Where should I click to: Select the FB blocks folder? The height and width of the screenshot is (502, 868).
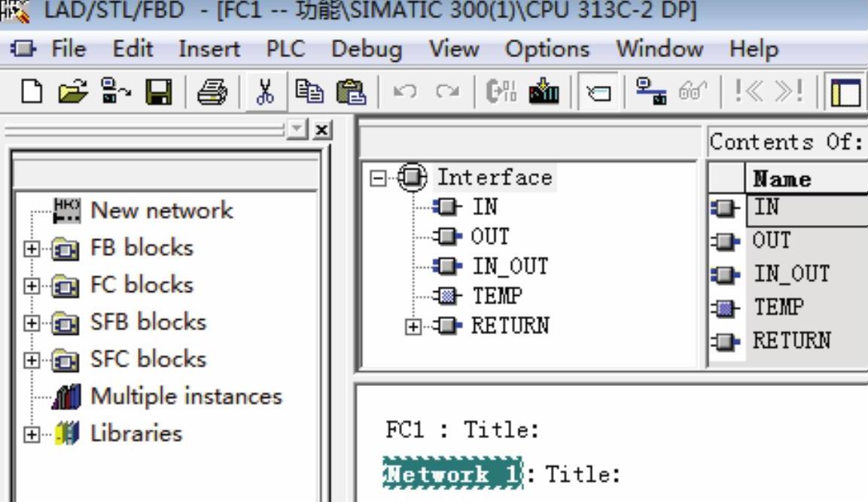tap(142, 248)
